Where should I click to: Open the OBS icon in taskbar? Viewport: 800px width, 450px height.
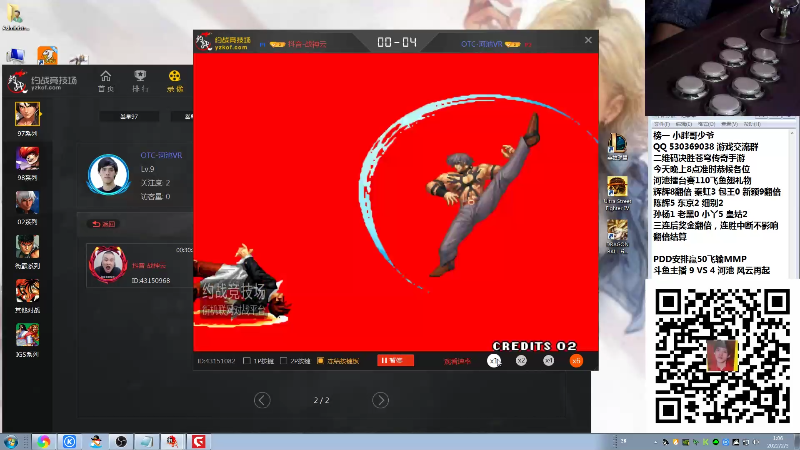pyautogui.click(x=121, y=442)
